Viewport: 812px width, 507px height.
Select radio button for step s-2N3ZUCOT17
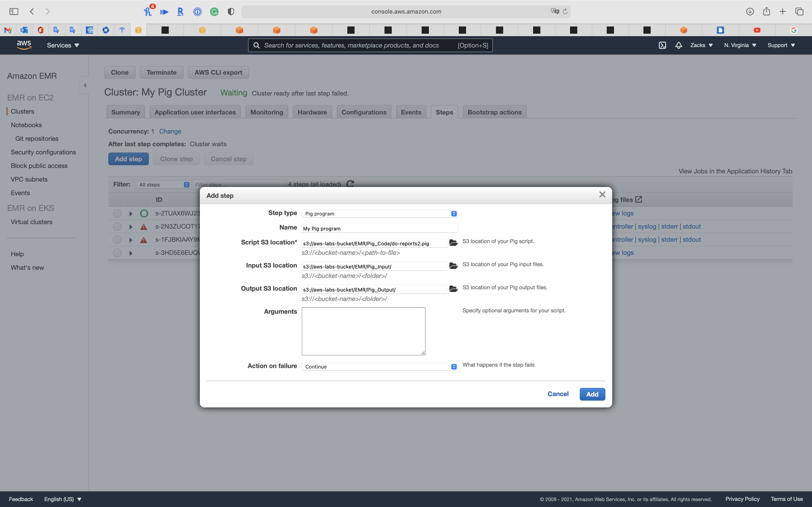pos(117,227)
